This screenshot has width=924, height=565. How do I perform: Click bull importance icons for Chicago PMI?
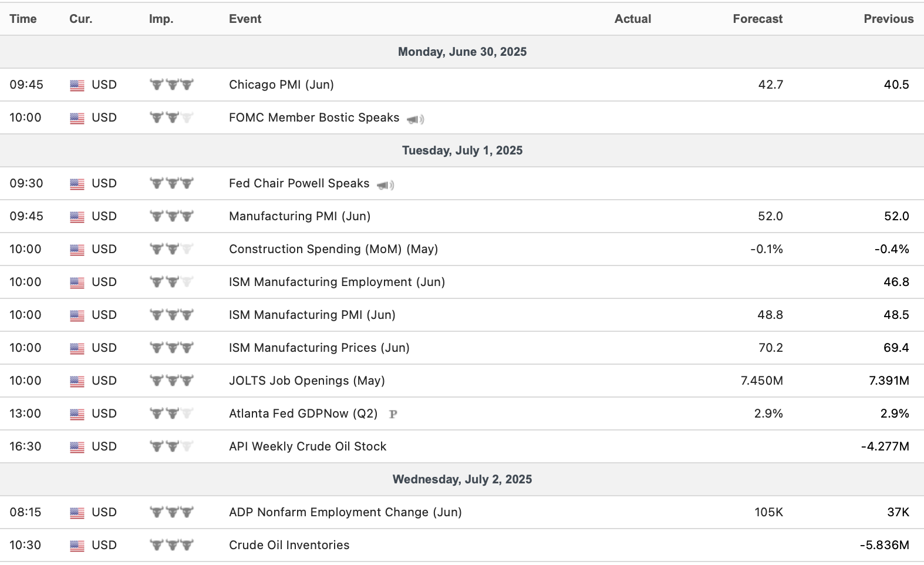click(x=171, y=85)
